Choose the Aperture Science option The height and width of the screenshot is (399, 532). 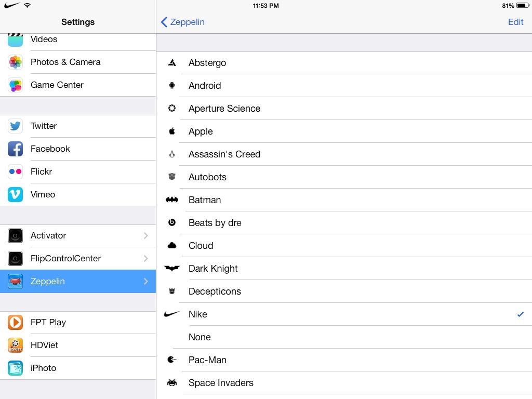coord(344,109)
